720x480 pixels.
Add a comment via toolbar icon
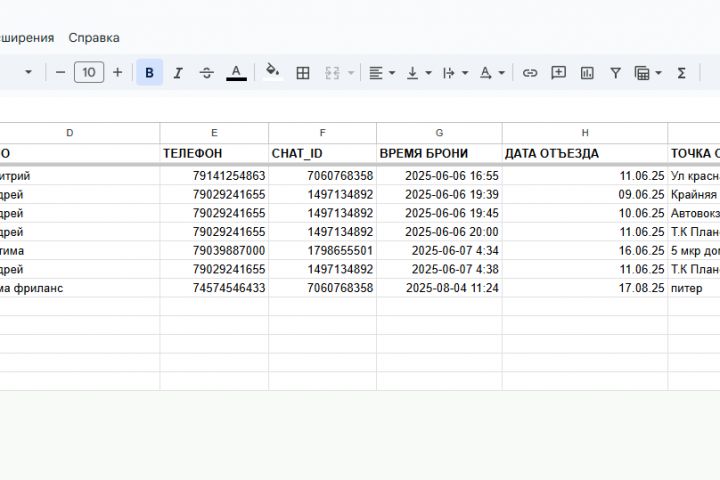click(x=558, y=73)
